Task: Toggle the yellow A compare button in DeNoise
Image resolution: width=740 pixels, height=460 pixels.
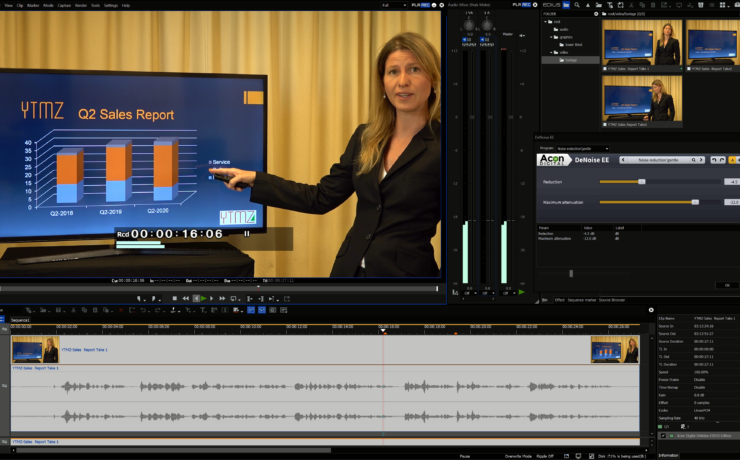Action: coord(732,160)
